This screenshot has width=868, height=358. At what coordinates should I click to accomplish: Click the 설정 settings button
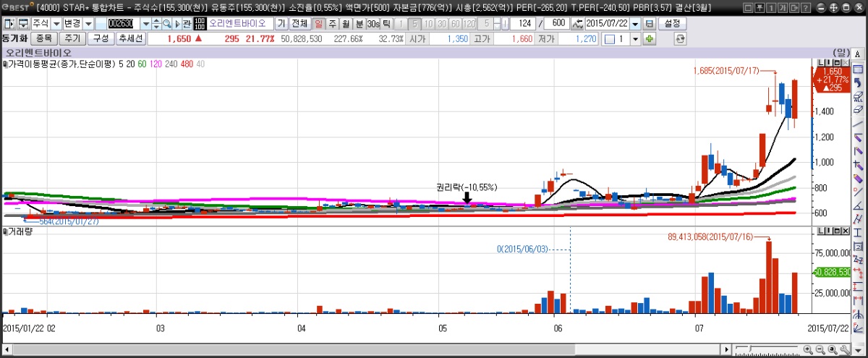[673, 24]
